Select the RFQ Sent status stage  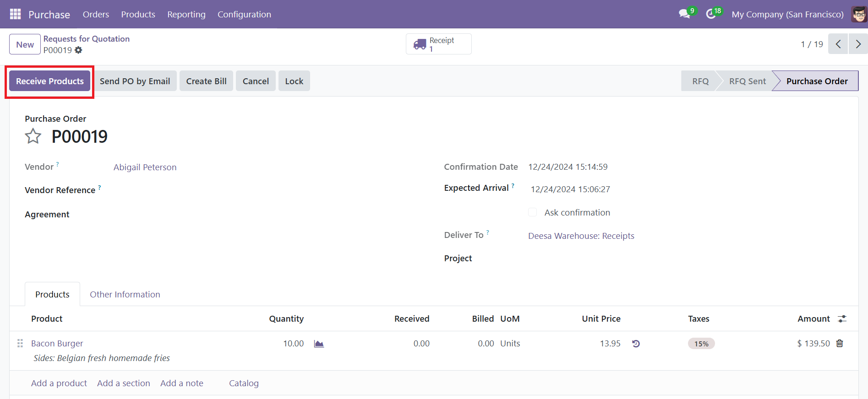747,81
